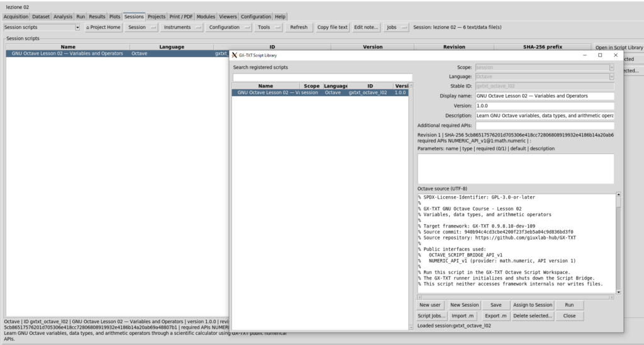Open the Analysis tab
Image resolution: width=644 pixels, height=345 pixels.
click(x=63, y=17)
